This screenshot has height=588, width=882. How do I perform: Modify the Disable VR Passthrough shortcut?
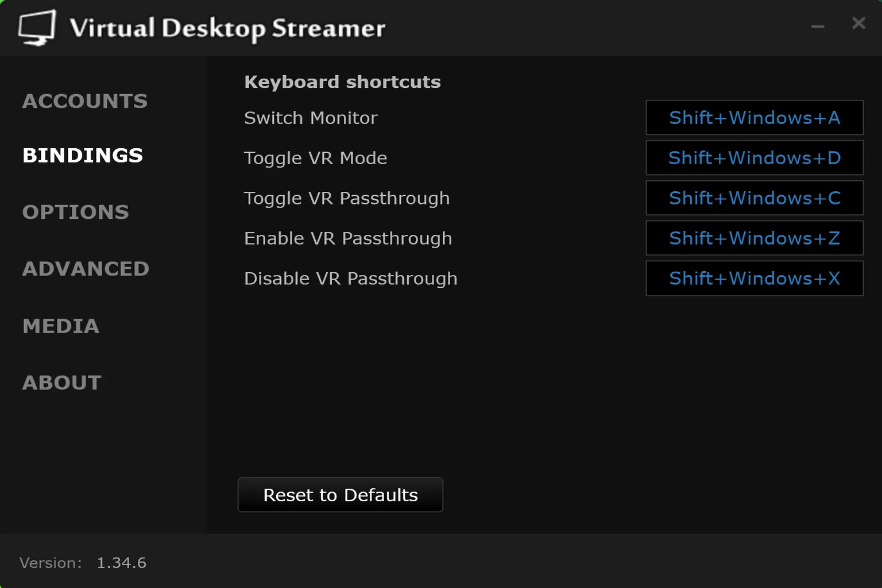[x=754, y=278]
